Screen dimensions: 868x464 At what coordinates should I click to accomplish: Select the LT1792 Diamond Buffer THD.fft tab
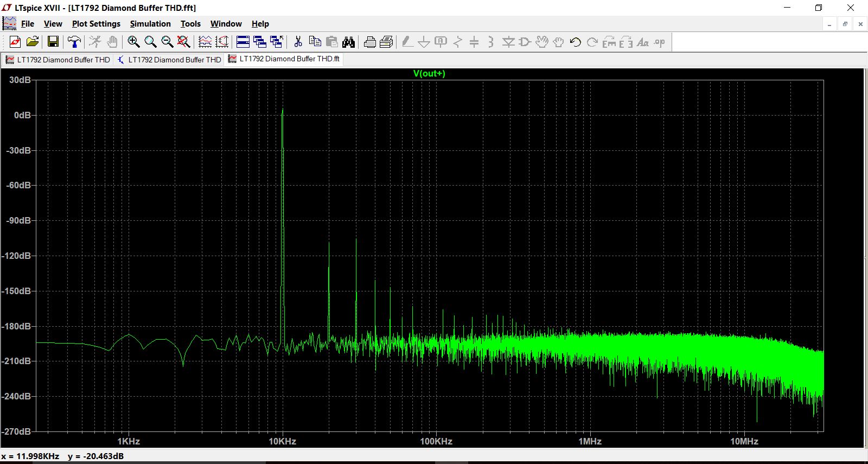click(284, 59)
